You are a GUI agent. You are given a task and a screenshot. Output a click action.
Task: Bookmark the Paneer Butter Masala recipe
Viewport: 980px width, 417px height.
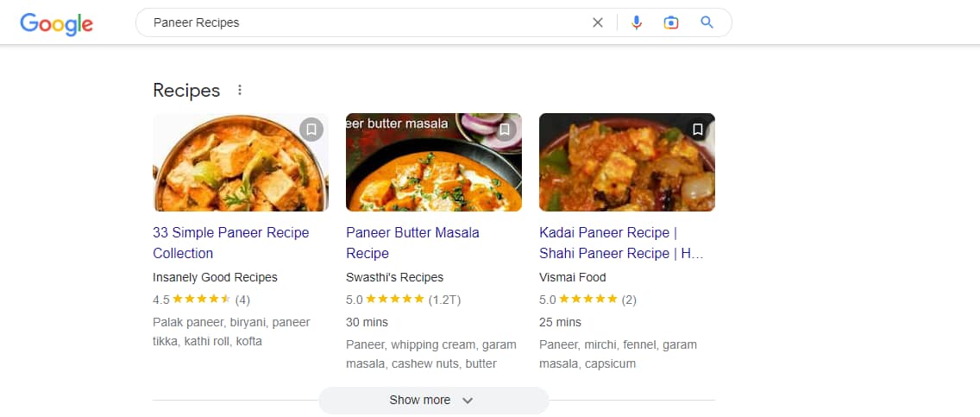(x=505, y=130)
